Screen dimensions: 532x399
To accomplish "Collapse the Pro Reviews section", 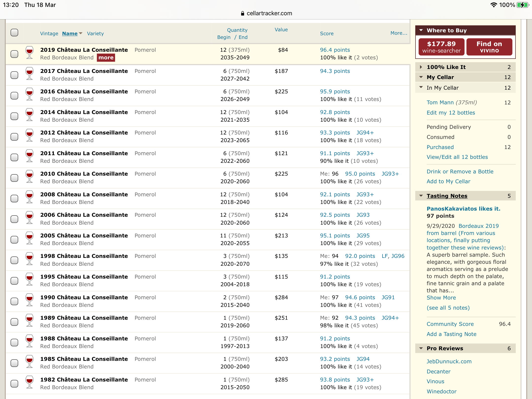I will tap(421, 348).
